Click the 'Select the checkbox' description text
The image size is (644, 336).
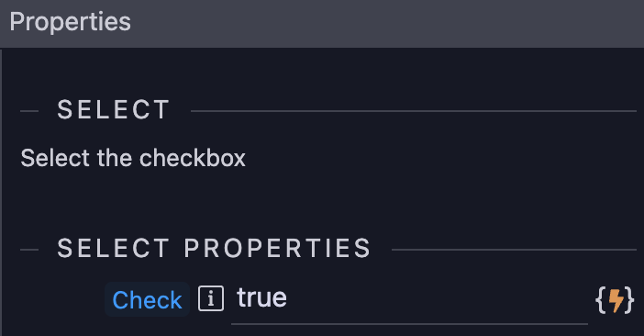coord(133,158)
